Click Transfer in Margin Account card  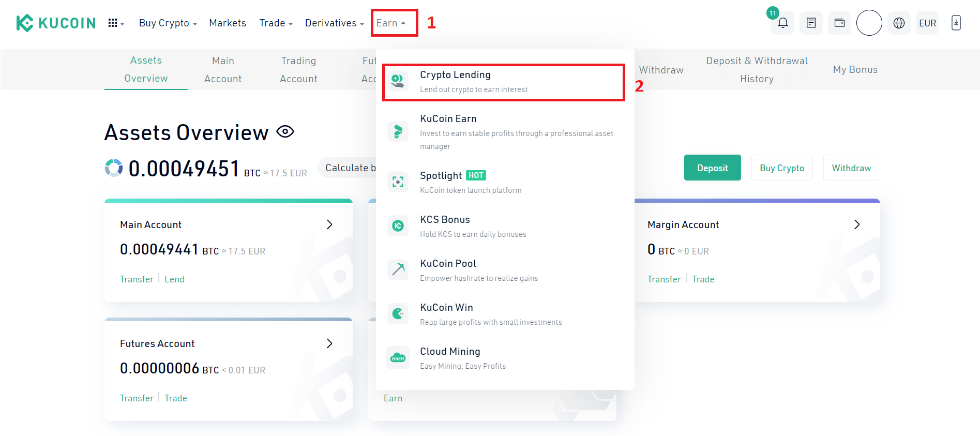coord(664,279)
